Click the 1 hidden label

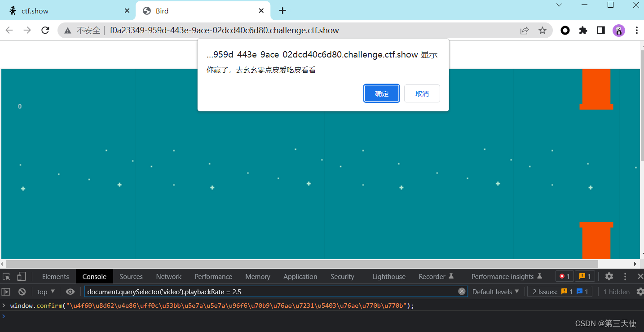[617, 292]
